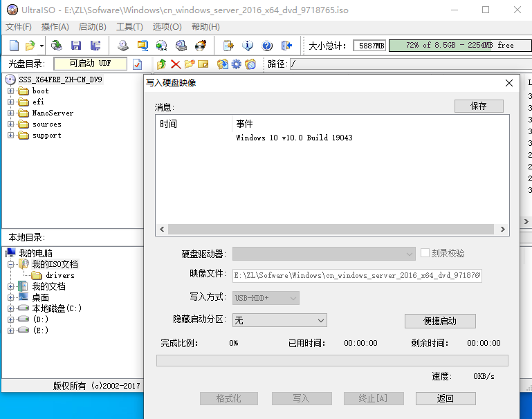The height and width of the screenshot is (419, 532).
Task: Close the 写入硬盘映像 dialog
Action: (x=509, y=83)
